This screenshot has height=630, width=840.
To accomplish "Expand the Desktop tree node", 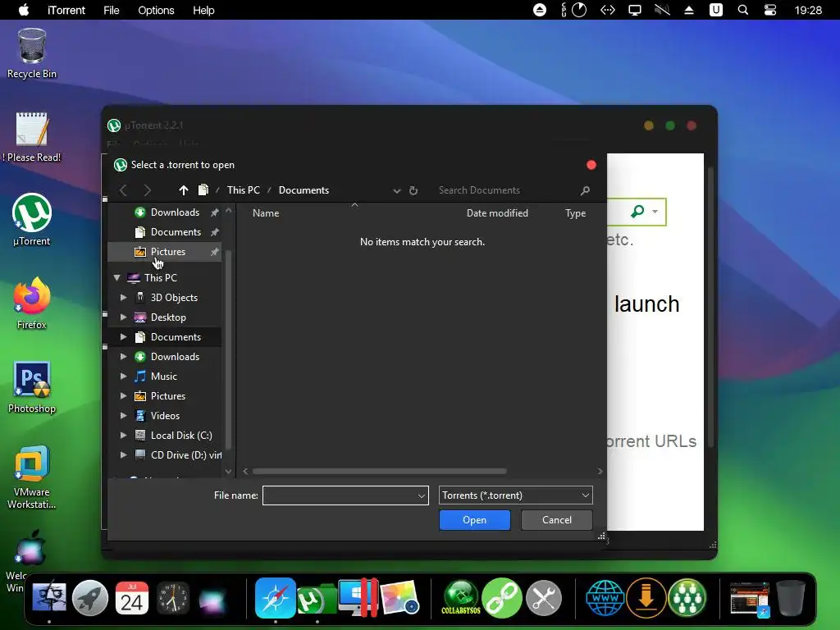I will (x=123, y=317).
